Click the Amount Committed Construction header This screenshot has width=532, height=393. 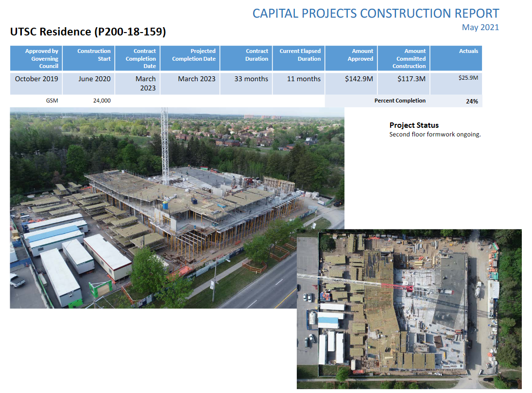click(404, 58)
